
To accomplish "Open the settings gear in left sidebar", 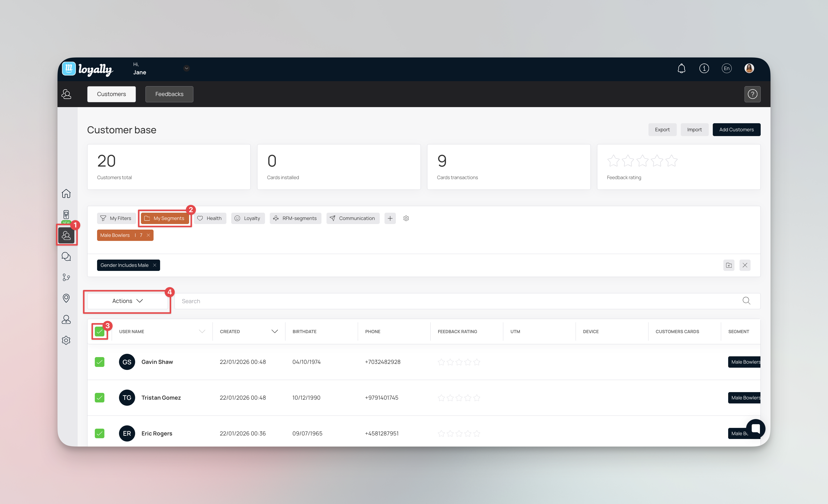I will 66,340.
